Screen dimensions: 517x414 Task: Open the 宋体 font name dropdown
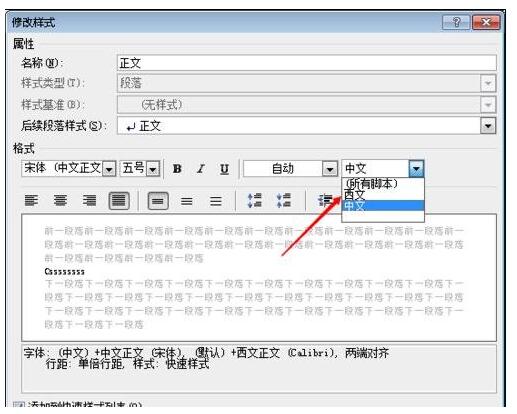109,169
